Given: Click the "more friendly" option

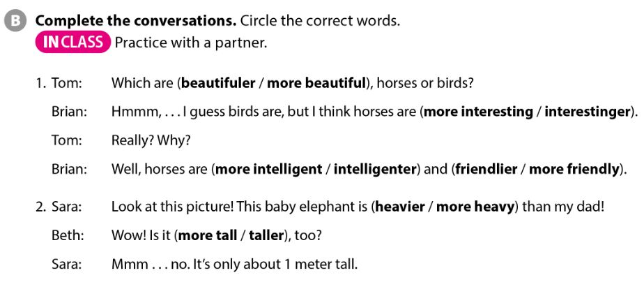Looking at the screenshot, I should (x=576, y=169).
